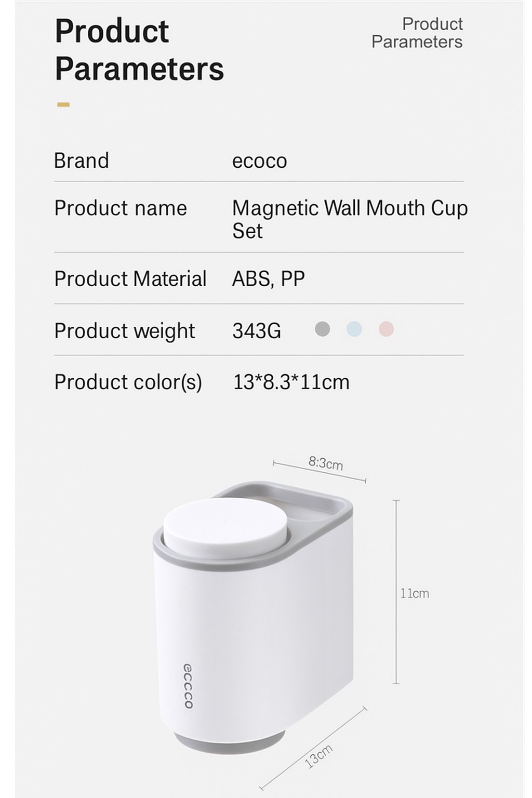
Task: Click the light blue color swatch dot
Action: click(354, 329)
